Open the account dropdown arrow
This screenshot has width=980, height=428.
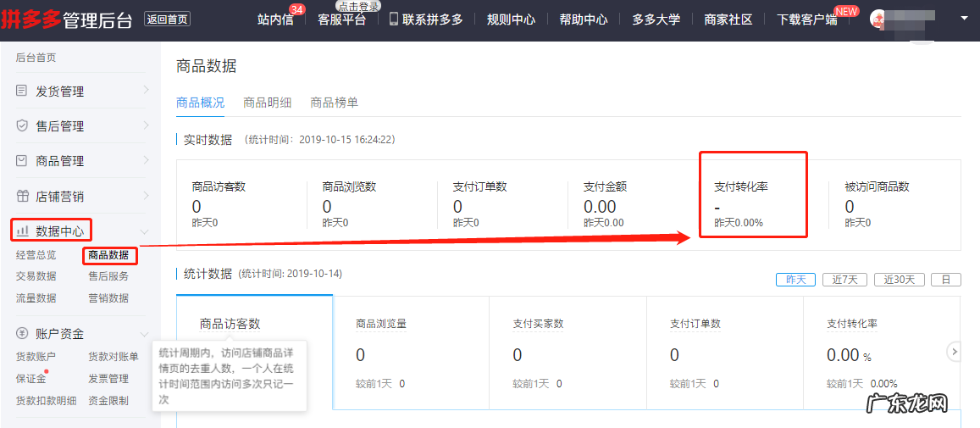tap(963, 19)
